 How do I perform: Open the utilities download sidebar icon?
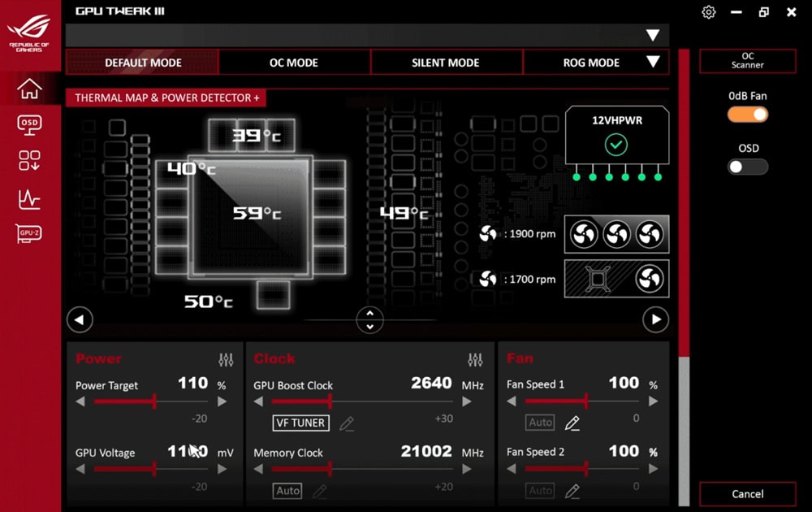[x=29, y=161]
